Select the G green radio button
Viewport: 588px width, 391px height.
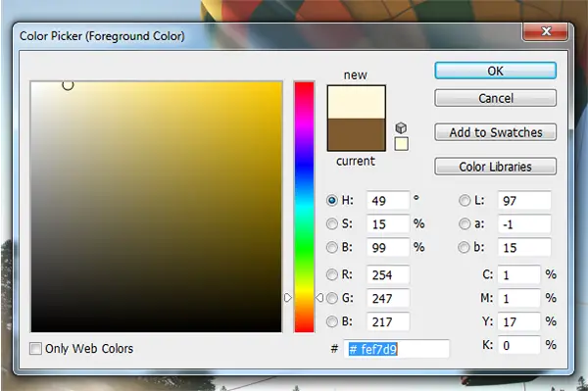pos(332,298)
